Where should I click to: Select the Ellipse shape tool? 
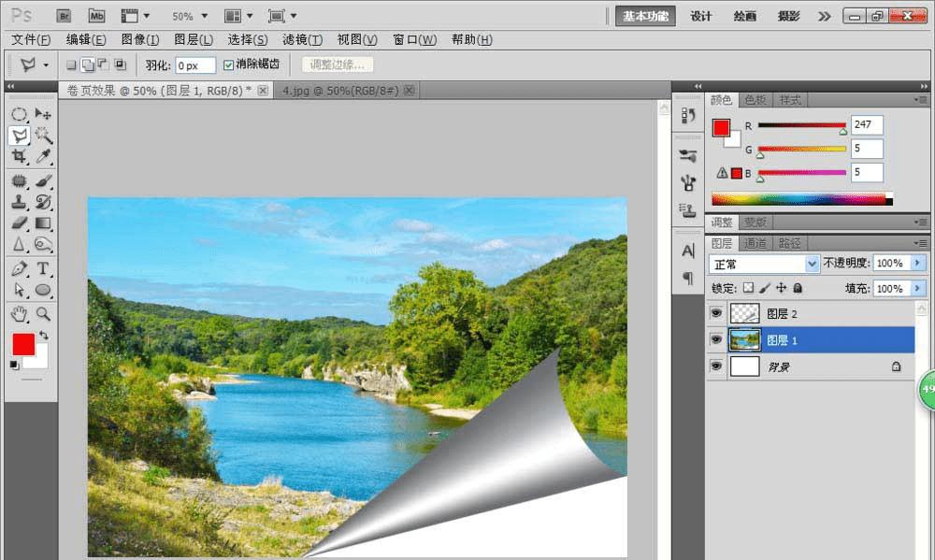[43, 290]
